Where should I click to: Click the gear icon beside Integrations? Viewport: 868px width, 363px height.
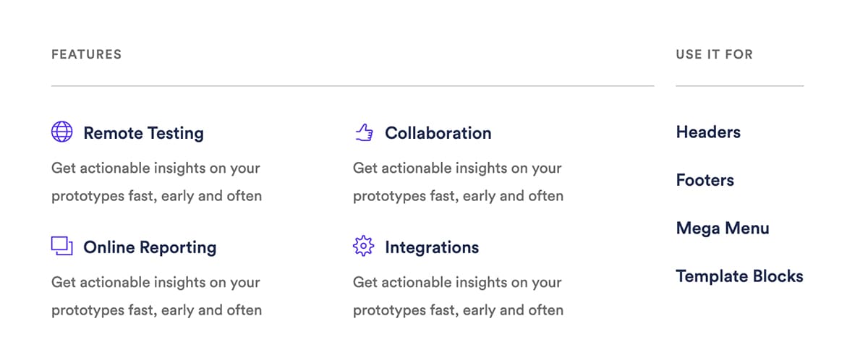click(x=364, y=247)
